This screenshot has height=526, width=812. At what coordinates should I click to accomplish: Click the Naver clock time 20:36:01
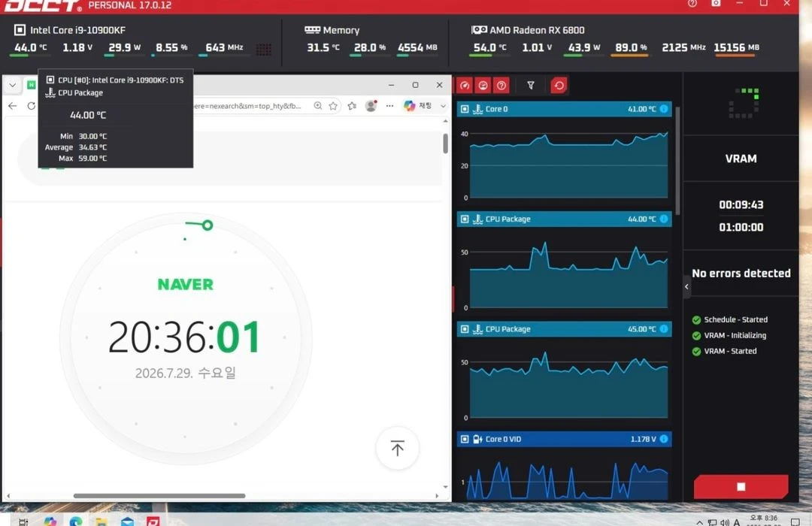point(184,337)
